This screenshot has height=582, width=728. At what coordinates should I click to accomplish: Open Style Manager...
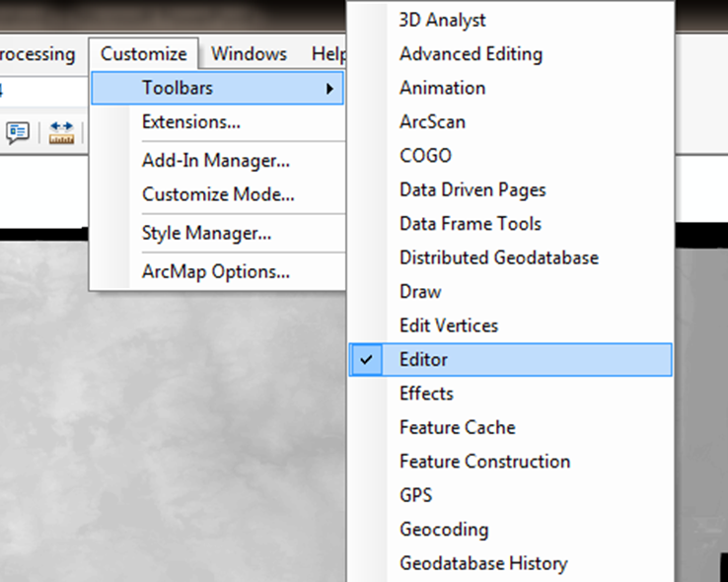[x=206, y=233]
